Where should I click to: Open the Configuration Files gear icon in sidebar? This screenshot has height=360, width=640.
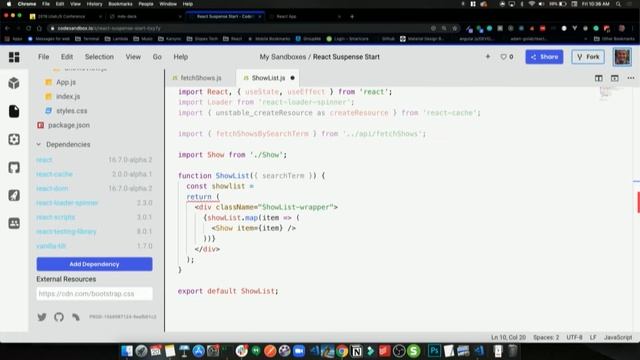pyautogui.click(x=14, y=139)
